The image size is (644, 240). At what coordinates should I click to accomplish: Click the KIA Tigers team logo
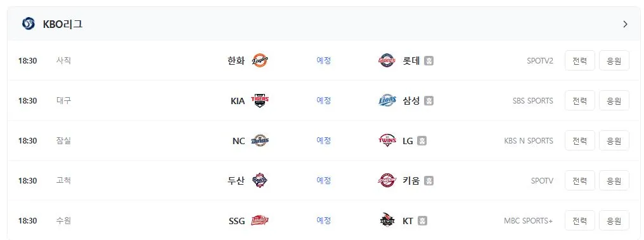(x=260, y=100)
